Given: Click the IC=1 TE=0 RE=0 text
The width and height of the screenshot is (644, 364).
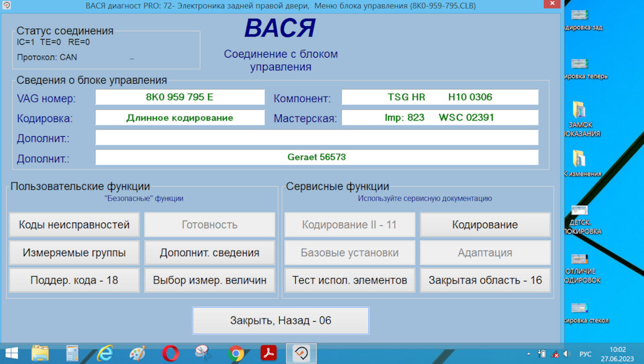Looking at the screenshot, I should click(53, 42).
